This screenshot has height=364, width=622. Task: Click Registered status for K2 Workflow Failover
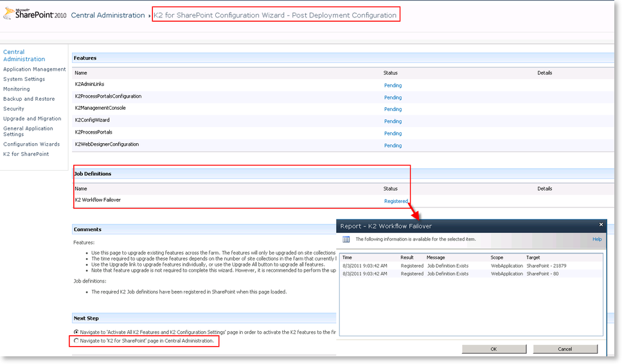click(x=396, y=201)
